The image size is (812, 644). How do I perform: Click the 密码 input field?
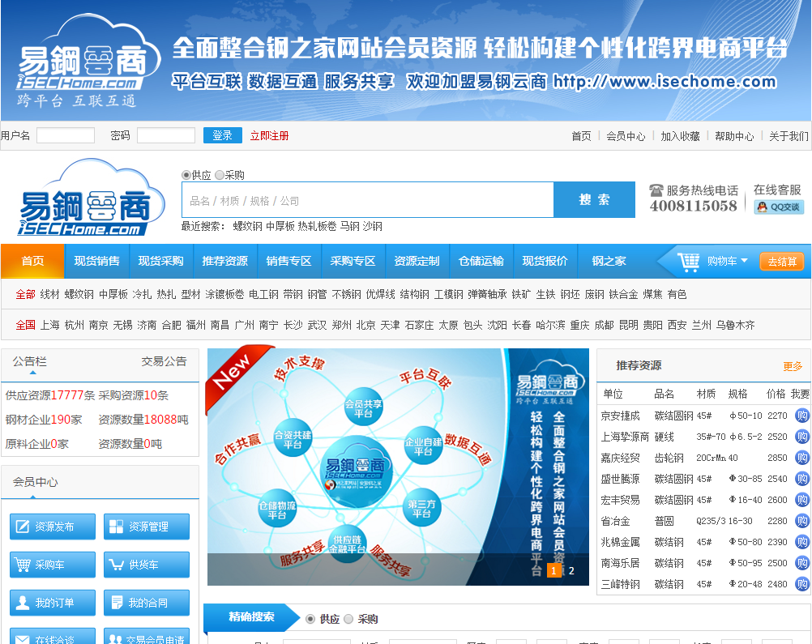coord(165,135)
